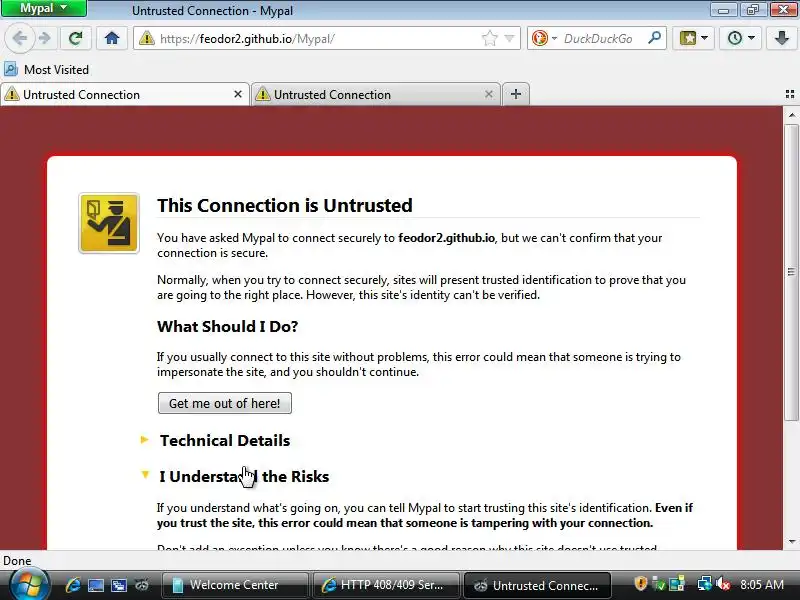The width and height of the screenshot is (800, 600).
Task: Open the Windows Start orb
Action: 29,585
